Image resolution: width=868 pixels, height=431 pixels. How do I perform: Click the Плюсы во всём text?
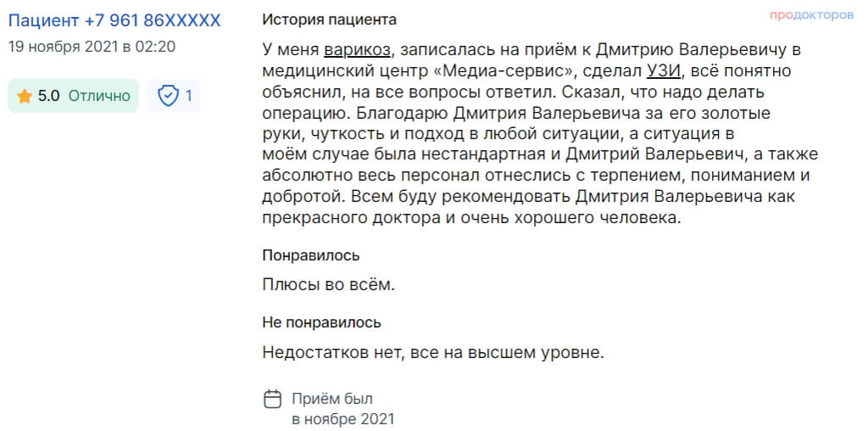[x=330, y=285]
